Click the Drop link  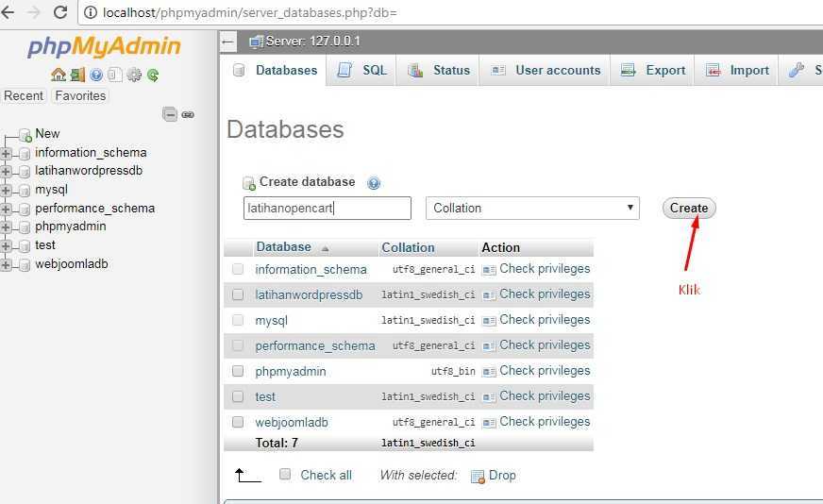pyautogui.click(x=502, y=475)
